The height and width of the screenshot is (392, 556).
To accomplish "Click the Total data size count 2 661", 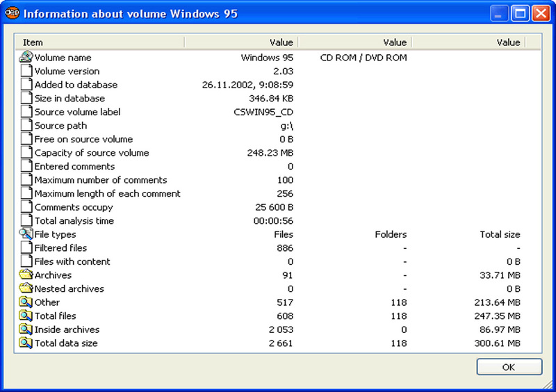I will (x=281, y=343).
